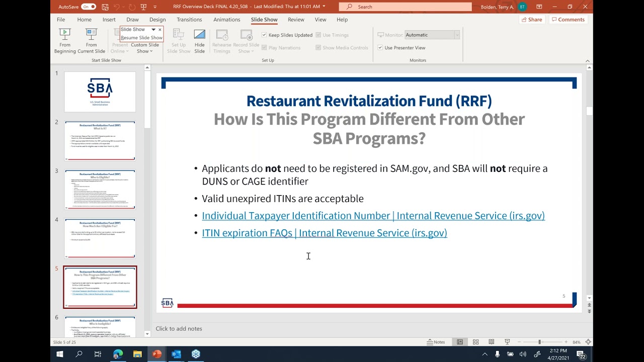Image resolution: width=644 pixels, height=362 pixels.
Task: Switch to the Transitions tab
Action: coord(189,20)
